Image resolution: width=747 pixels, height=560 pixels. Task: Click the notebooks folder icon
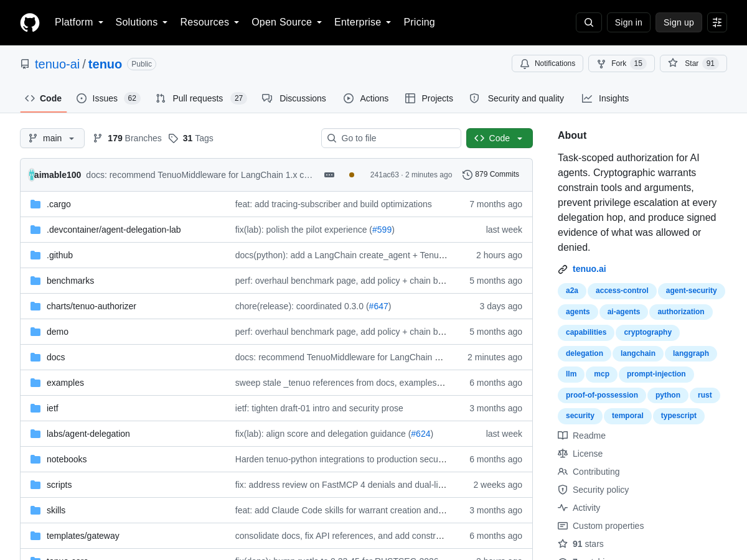pos(35,459)
